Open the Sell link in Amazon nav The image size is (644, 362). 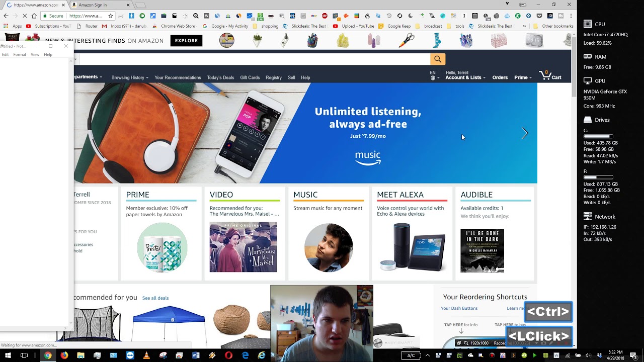pyautogui.click(x=291, y=77)
